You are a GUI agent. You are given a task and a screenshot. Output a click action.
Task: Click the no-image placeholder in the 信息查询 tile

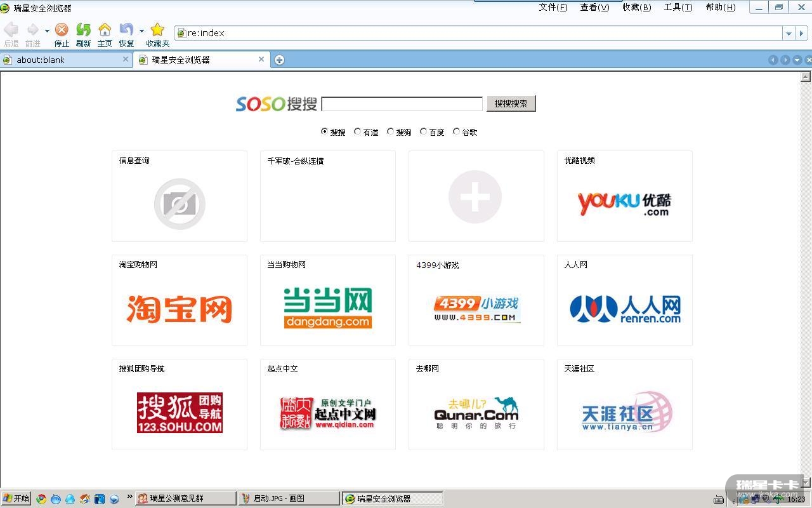(x=180, y=204)
